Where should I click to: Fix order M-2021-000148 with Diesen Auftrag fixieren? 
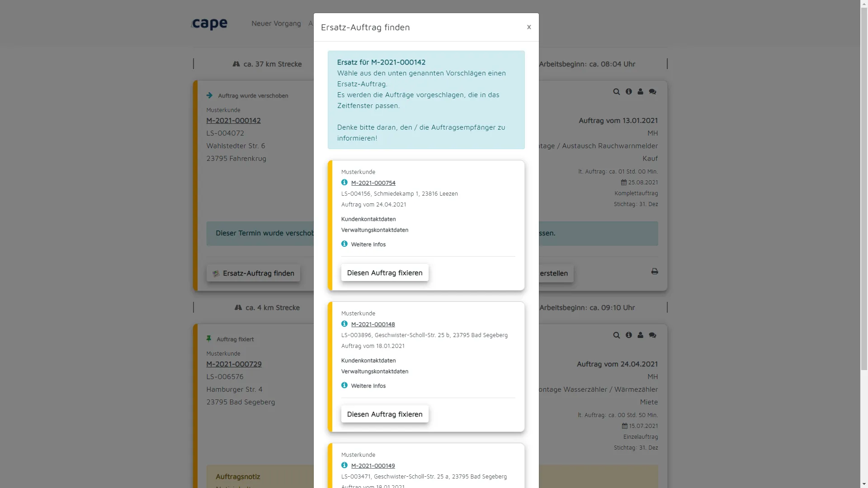[385, 414]
